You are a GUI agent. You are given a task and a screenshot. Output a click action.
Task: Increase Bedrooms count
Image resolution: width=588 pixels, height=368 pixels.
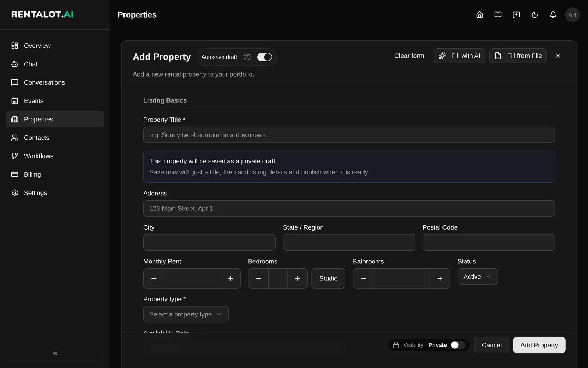click(298, 278)
